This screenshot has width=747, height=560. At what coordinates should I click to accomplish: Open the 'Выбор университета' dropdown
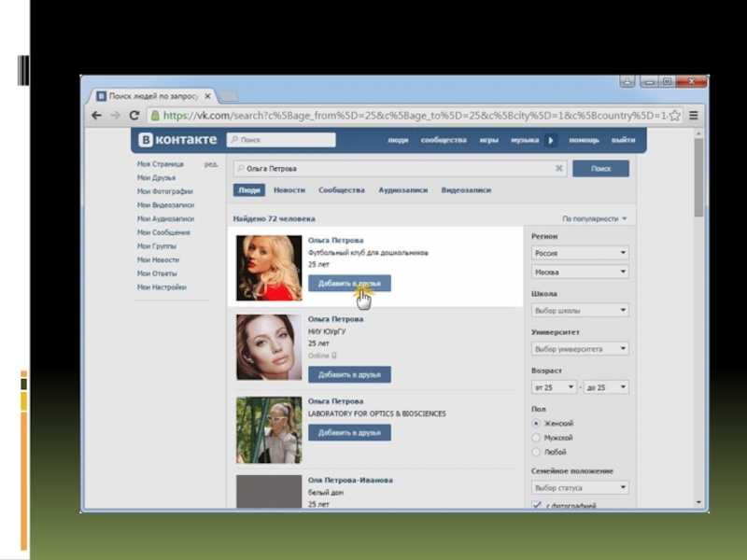[580, 349]
